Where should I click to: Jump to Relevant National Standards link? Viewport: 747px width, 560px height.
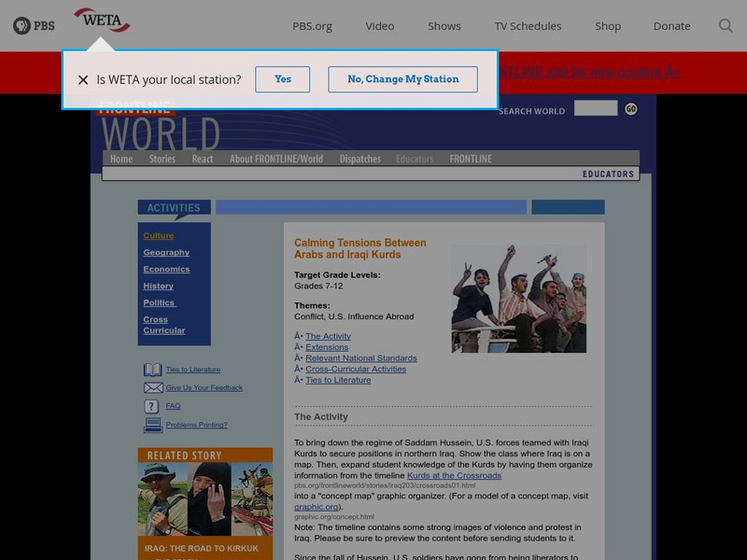point(361,358)
